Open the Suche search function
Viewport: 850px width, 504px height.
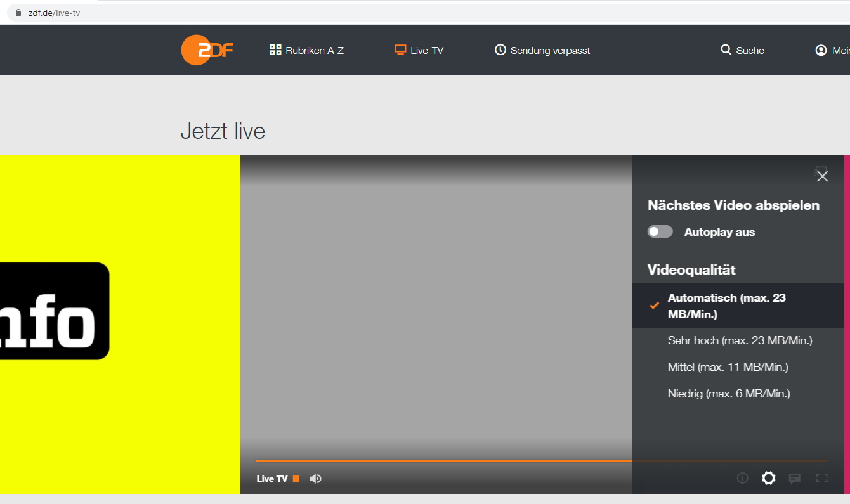tap(742, 50)
